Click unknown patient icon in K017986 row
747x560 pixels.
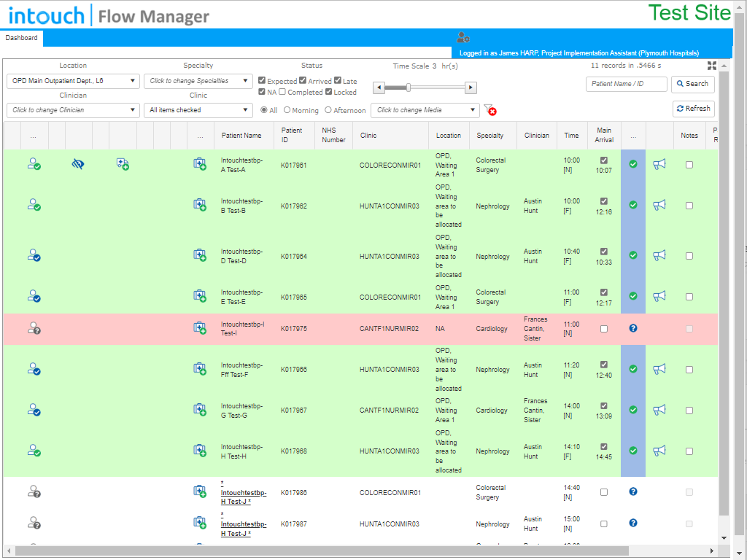[34, 491]
